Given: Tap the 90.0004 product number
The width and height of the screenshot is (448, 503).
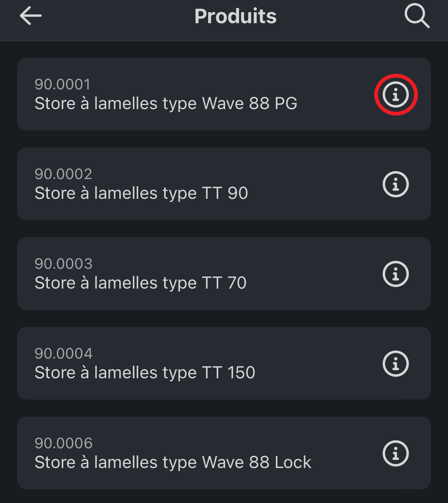Looking at the screenshot, I should coord(63,354).
